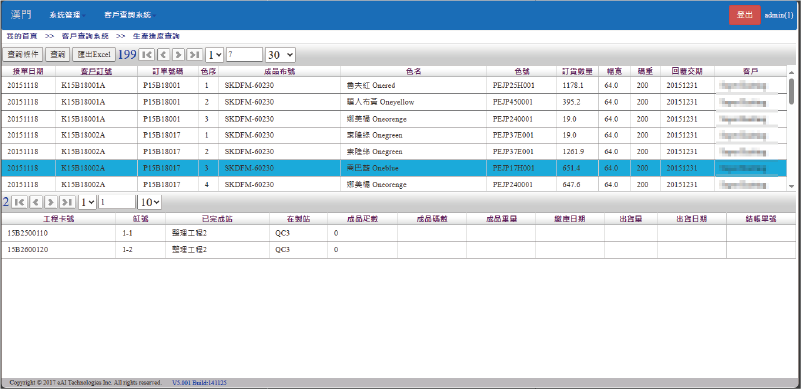Click color code PEJP450001 cell
801x389 pixels.
(522, 102)
